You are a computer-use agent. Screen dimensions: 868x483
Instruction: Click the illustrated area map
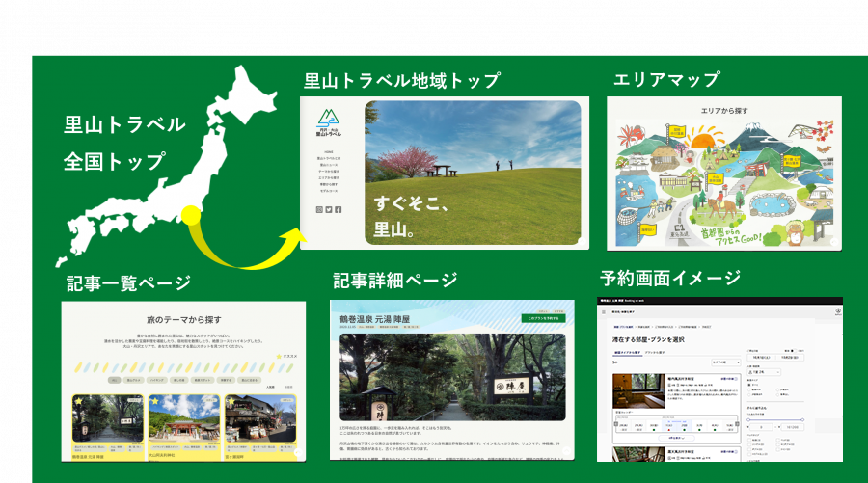tap(724, 184)
